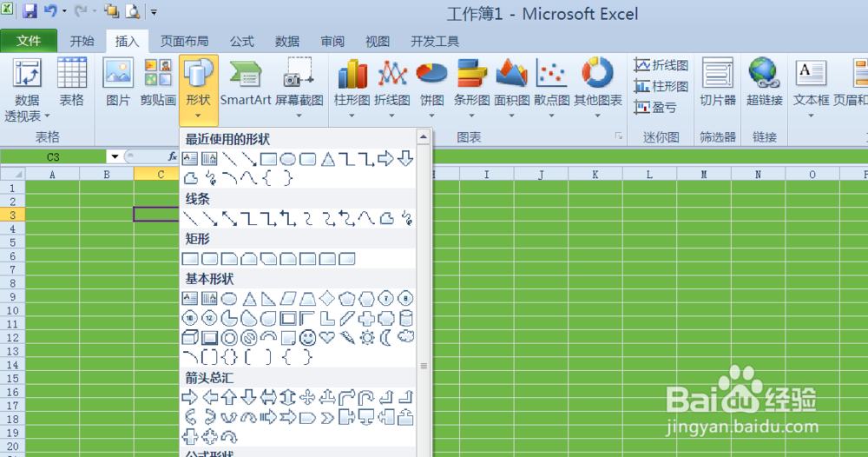Switch to the 审阅 Review tab
This screenshot has width=868, height=457.
click(x=332, y=41)
